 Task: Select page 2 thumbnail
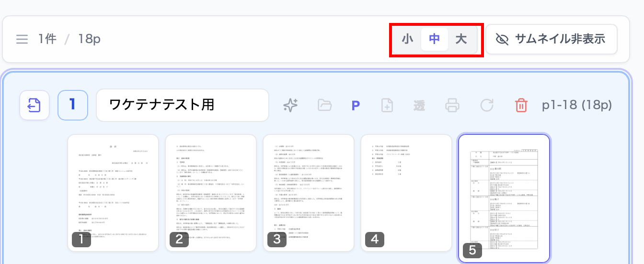pos(211,193)
